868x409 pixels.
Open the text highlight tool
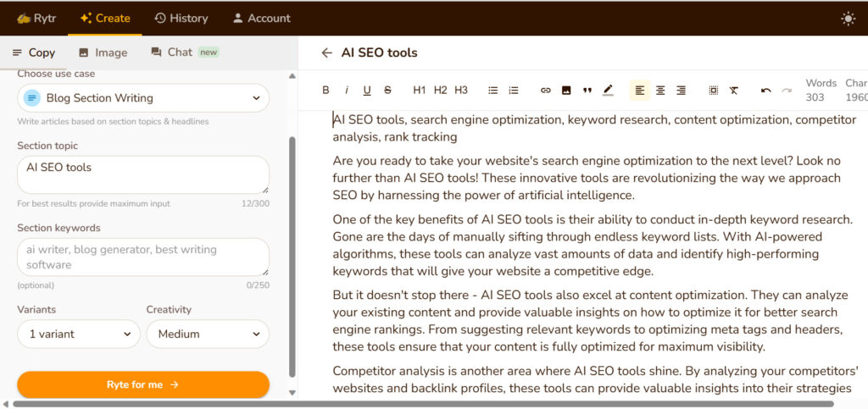[x=608, y=90]
